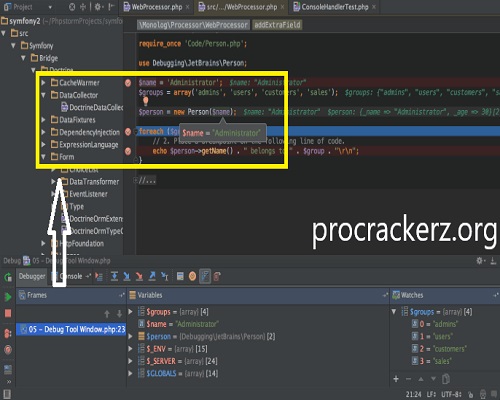Collapse the src folder

(x=4, y=33)
